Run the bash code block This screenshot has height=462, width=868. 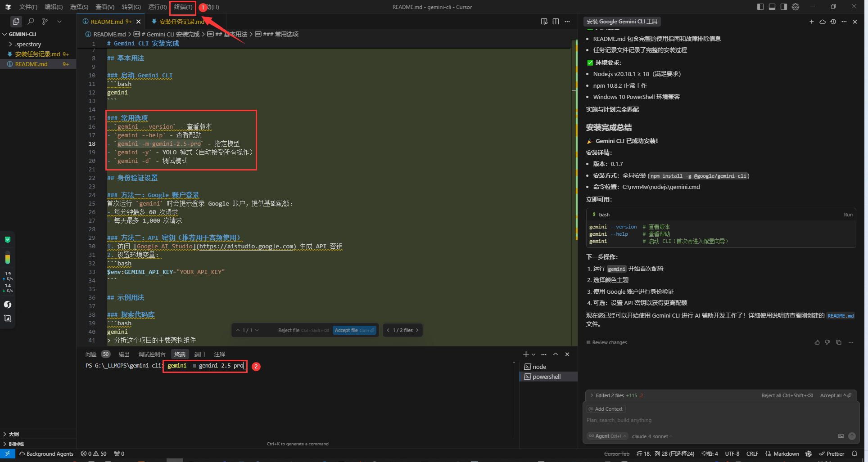pos(848,215)
